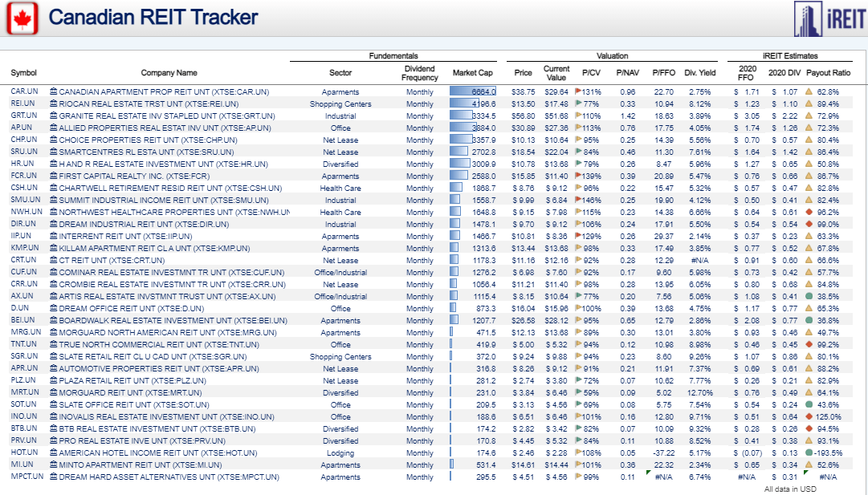Click the 2020 FFO column header
Viewport: 868px width, 495px height.
[x=747, y=73]
